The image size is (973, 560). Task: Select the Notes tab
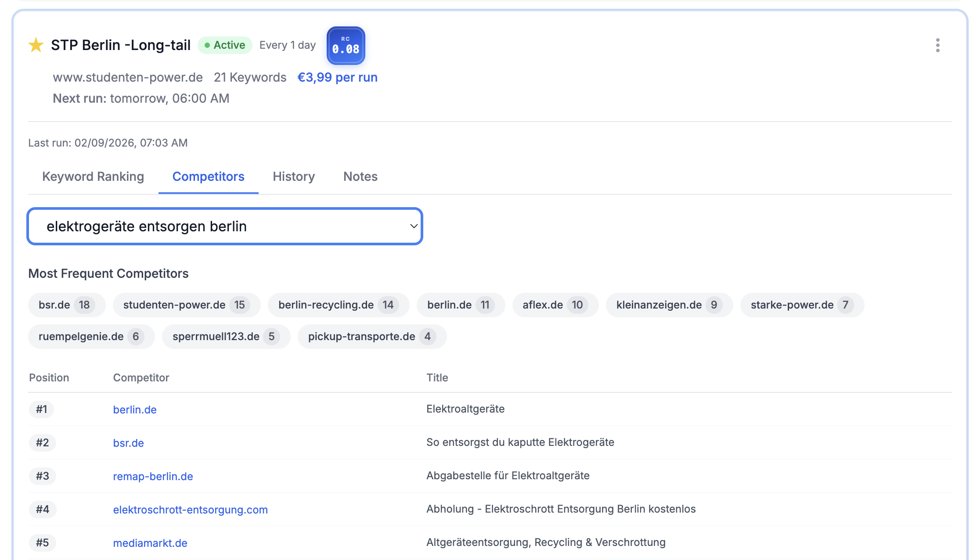point(360,176)
